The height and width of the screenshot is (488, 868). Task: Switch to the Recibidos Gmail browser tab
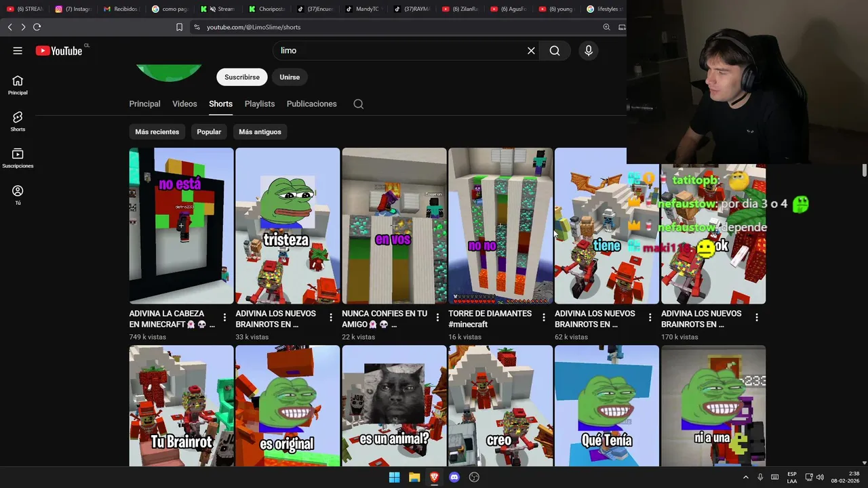[121, 9]
